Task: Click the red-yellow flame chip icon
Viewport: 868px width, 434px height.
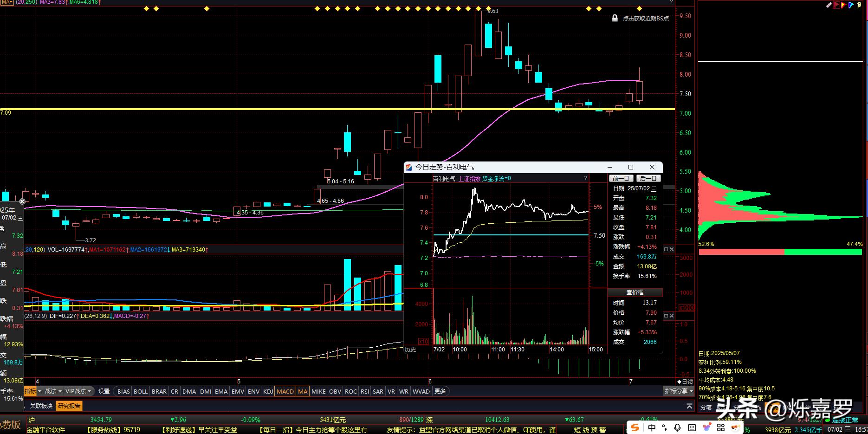Action: coord(843,5)
